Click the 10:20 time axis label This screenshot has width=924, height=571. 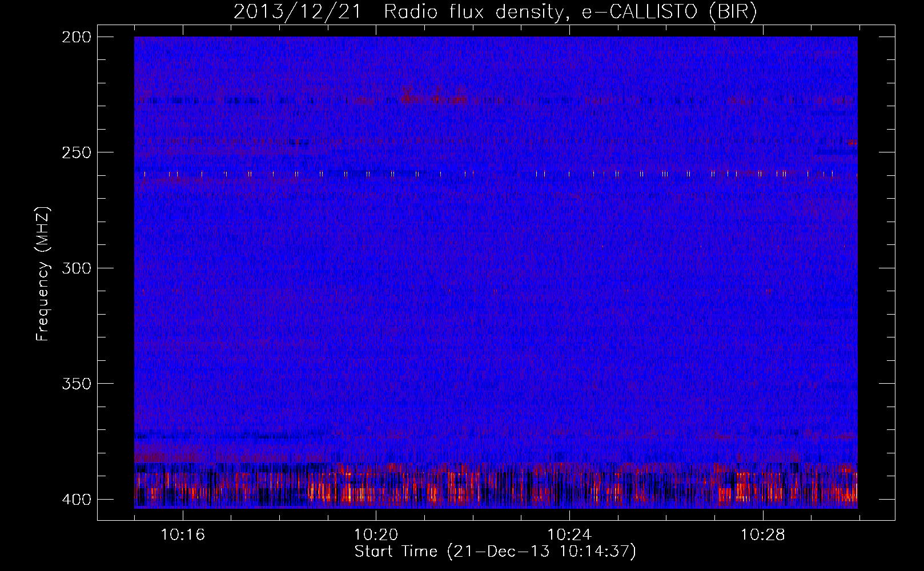376,535
